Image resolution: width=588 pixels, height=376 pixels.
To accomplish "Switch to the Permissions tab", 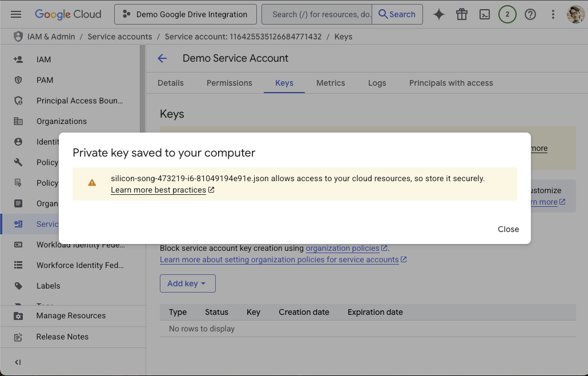I will (x=229, y=83).
